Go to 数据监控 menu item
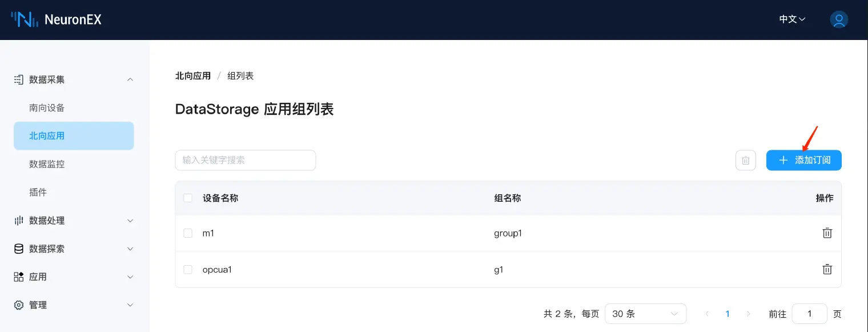The height and width of the screenshot is (332, 868). tap(47, 164)
